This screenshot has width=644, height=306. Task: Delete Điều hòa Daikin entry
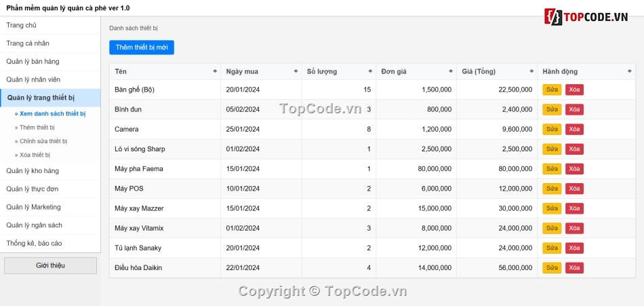pos(574,268)
